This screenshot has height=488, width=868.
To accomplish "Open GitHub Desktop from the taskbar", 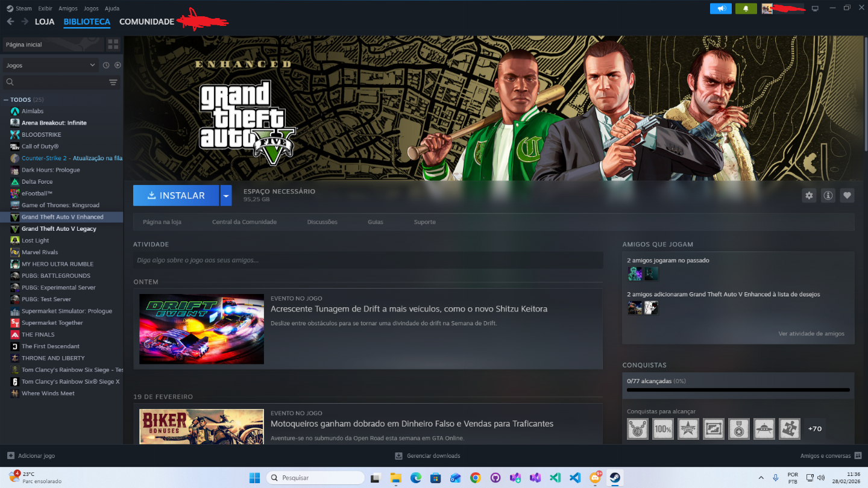I will coord(495,478).
